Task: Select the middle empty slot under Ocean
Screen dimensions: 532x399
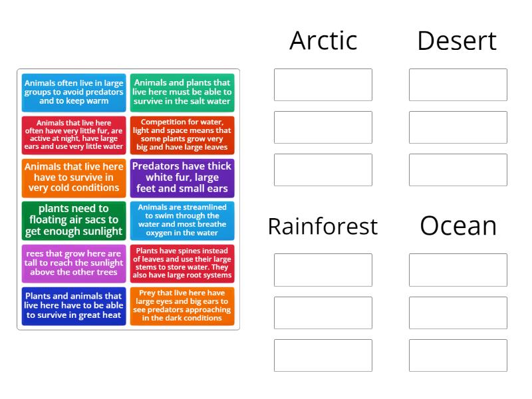Action: coord(458,313)
